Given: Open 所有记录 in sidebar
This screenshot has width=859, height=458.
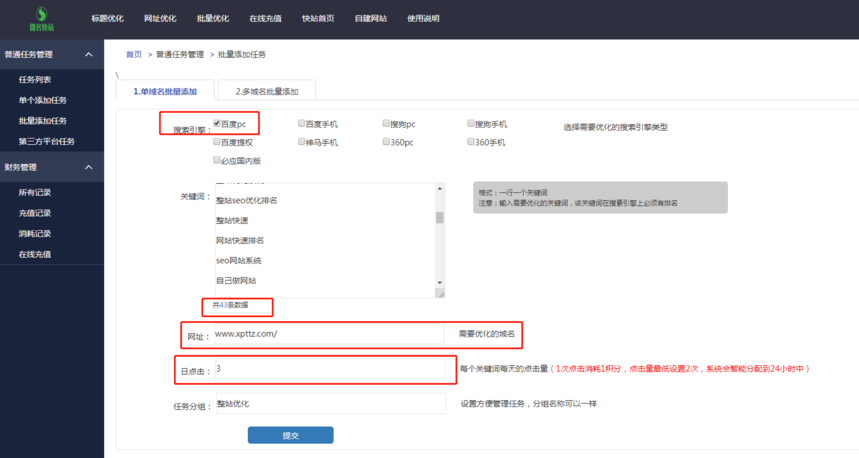Looking at the screenshot, I should (x=35, y=192).
